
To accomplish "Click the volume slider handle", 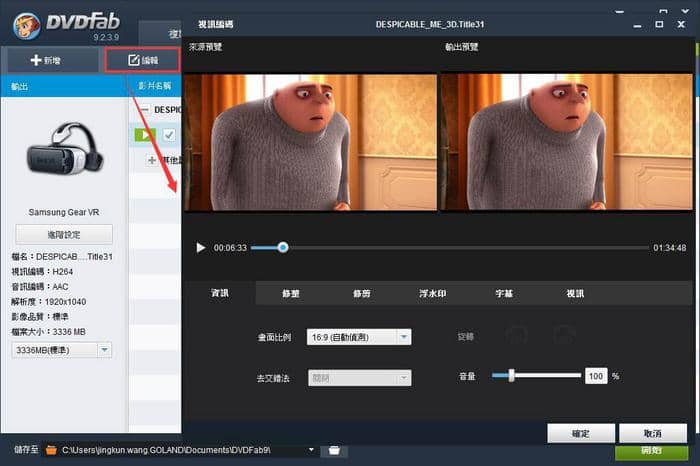I will pos(512,375).
